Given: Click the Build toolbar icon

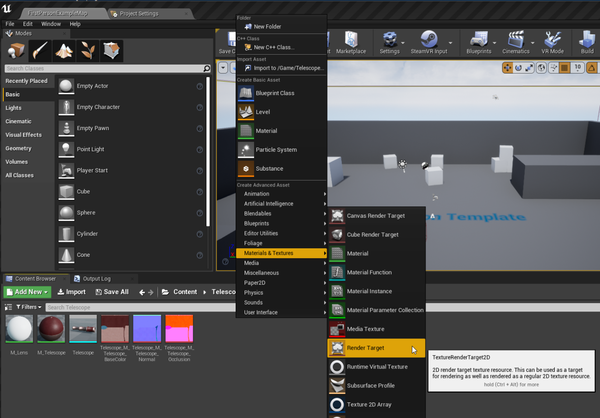Looking at the screenshot, I should point(587,42).
